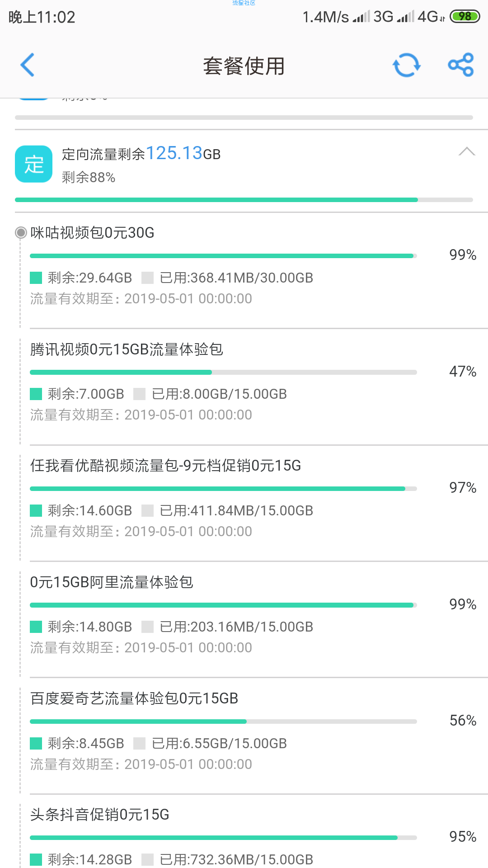Screen dimensions: 488x868
Task: Go back using the left arrow
Action: 28,65
